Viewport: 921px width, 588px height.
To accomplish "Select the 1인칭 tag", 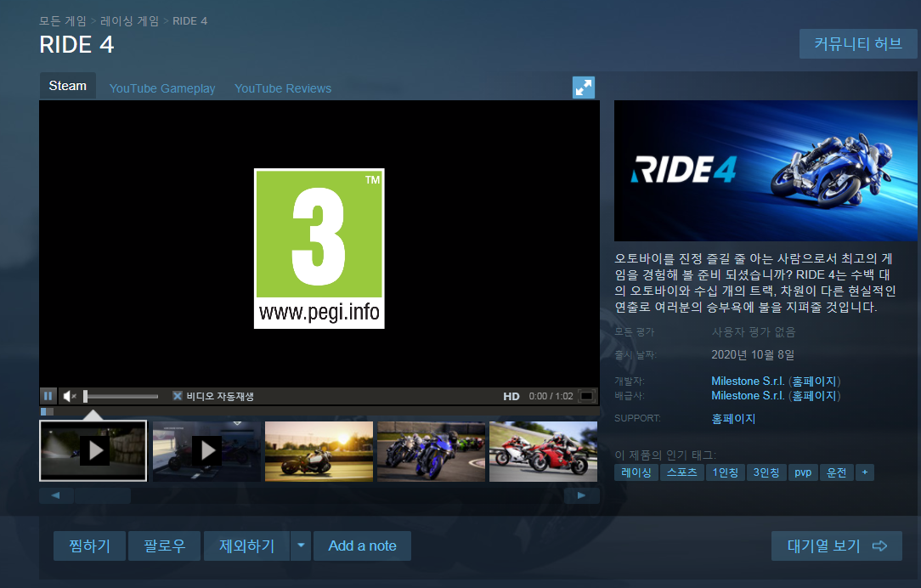I will [726, 472].
